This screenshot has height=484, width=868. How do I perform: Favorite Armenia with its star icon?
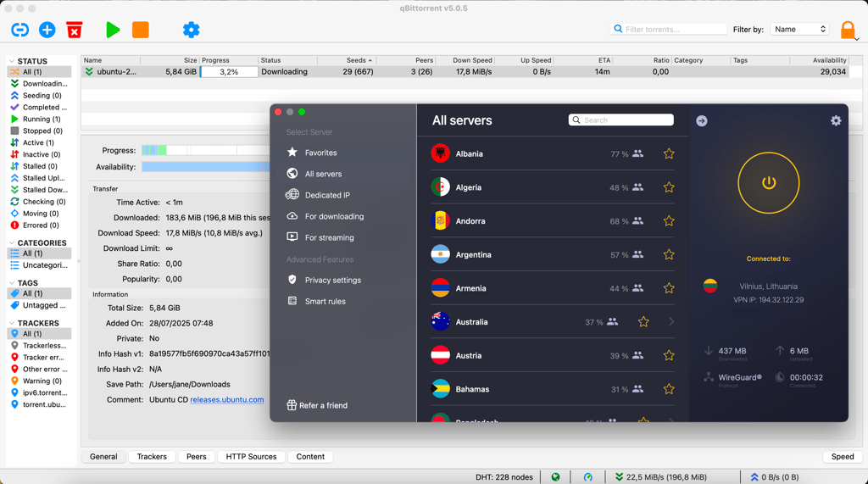tap(669, 288)
